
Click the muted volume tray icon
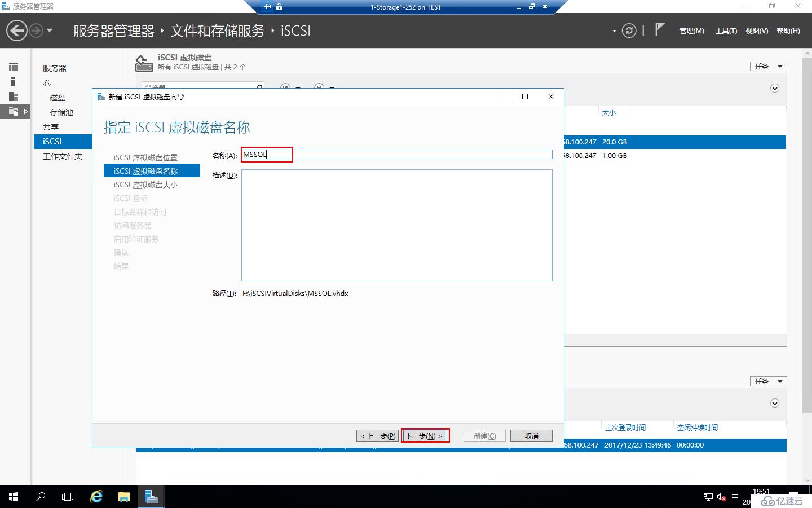tap(721, 497)
